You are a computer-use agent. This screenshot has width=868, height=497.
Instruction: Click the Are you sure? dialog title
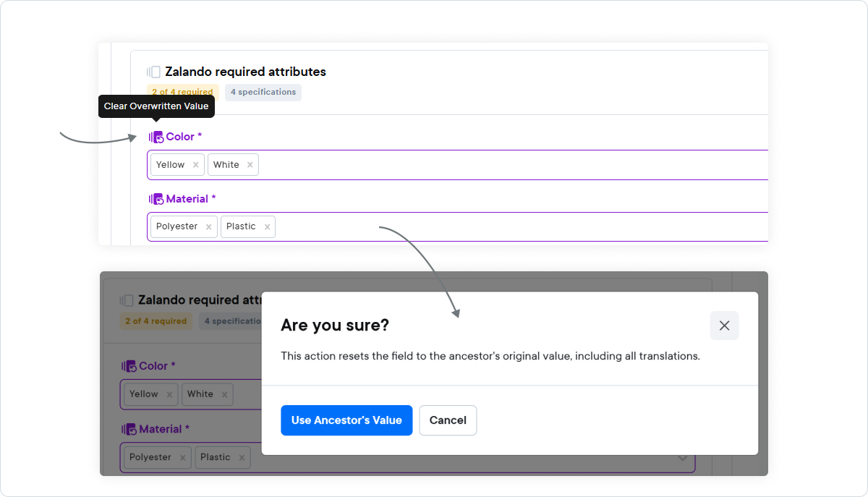tap(335, 326)
